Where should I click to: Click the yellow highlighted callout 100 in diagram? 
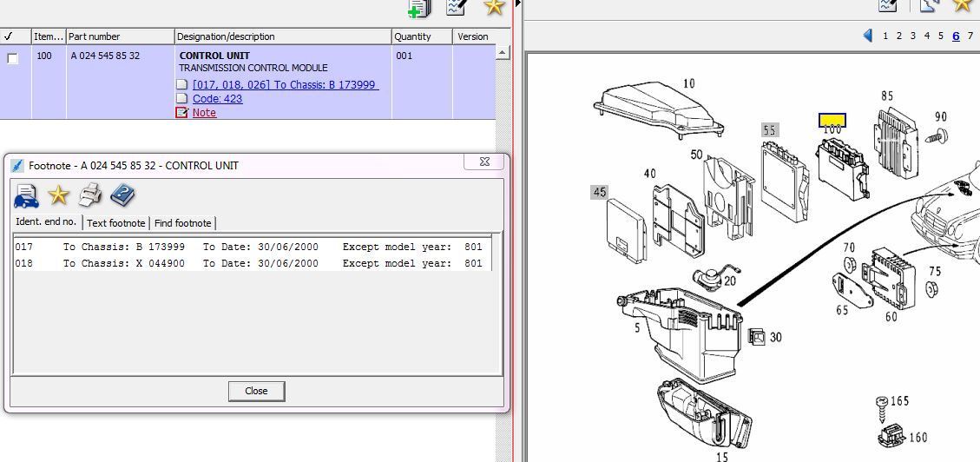click(832, 122)
